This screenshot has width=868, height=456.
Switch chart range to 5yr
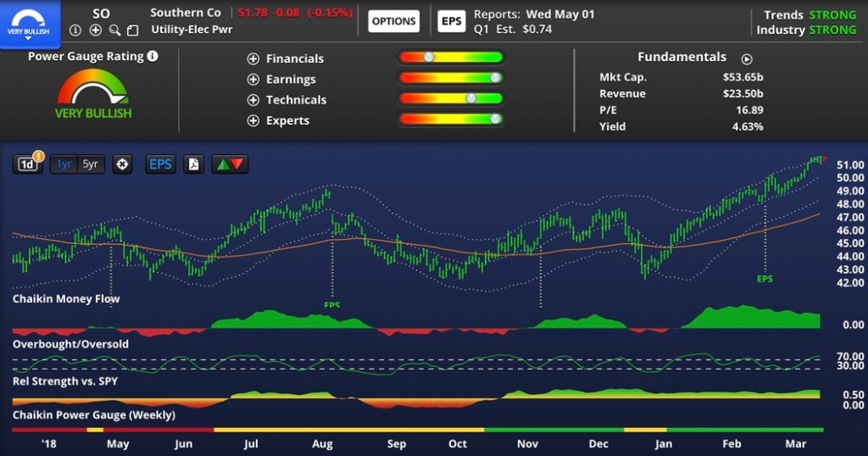pyautogui.click(x=90, y=164)
